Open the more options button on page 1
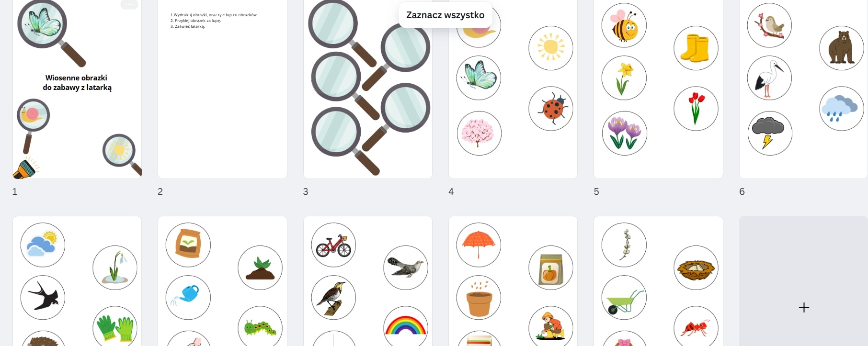 click(x=129, y=4)
